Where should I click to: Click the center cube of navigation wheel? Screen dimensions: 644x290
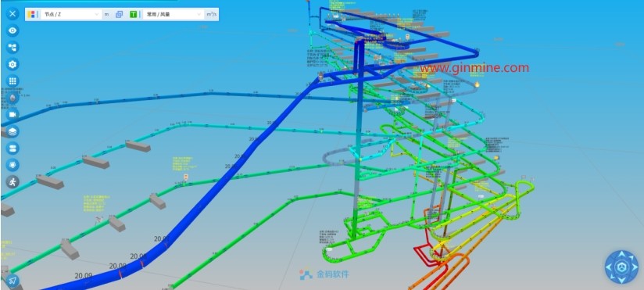tap(621, 267)
